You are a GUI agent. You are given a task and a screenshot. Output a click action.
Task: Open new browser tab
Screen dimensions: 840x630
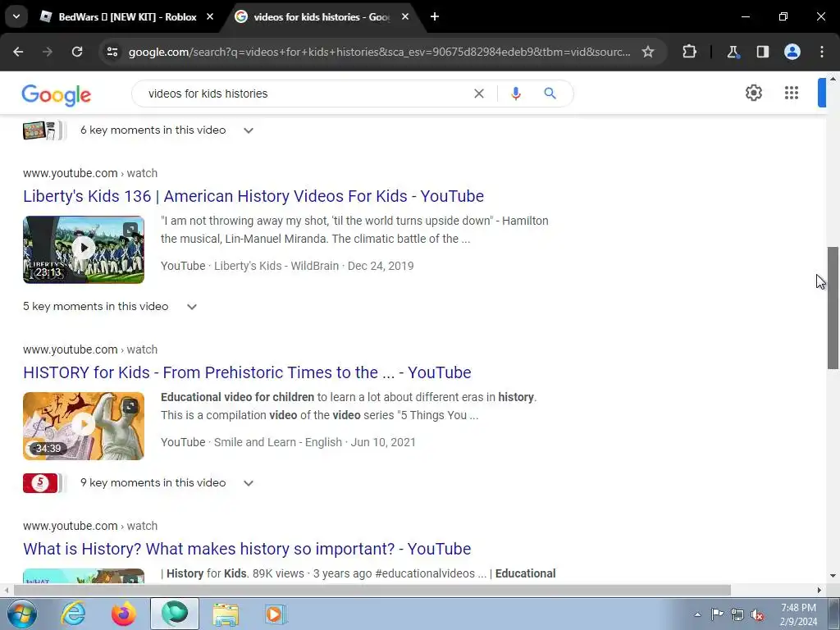click(x=435, y=16)
